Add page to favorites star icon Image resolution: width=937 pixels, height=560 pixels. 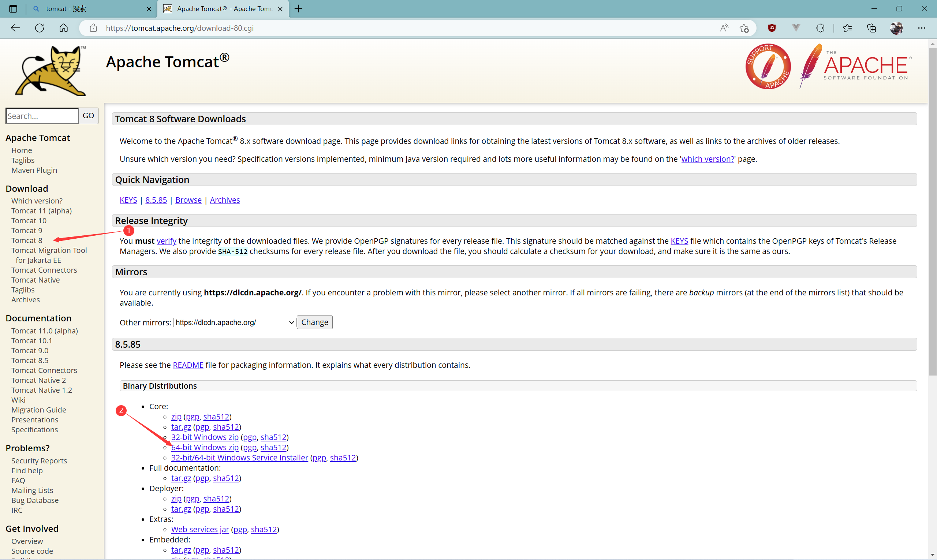coord(744,28)
